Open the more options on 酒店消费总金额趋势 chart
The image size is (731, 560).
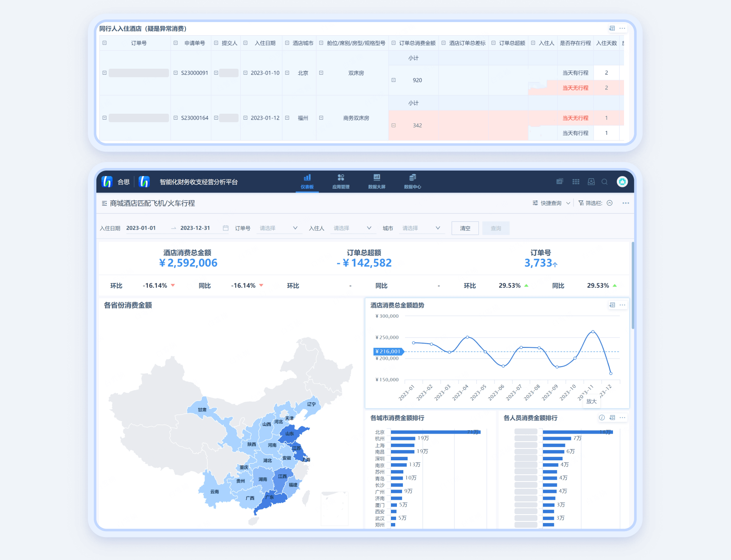click(622, 305)
